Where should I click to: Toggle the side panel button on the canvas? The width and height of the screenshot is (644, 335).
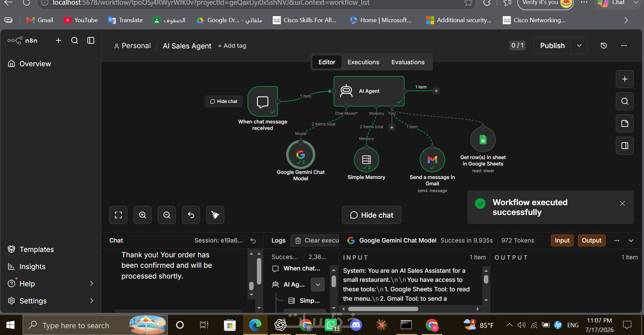(x=625, y=146)
